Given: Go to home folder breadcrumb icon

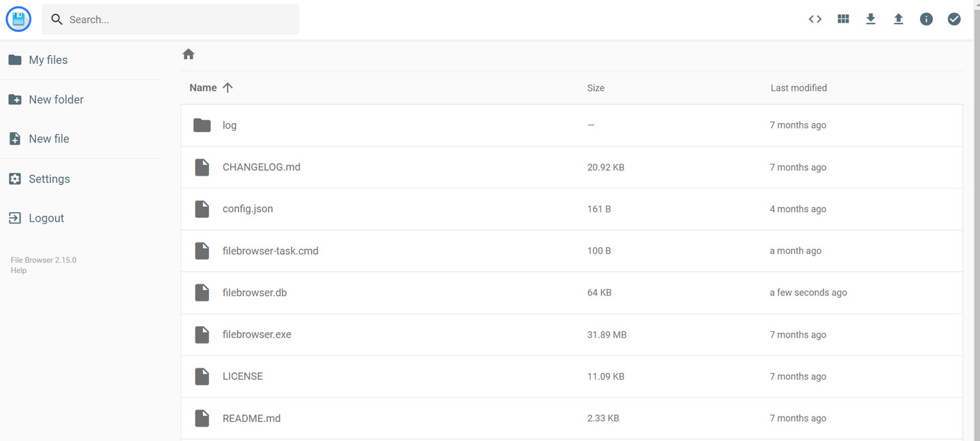Looking at the screenshot, I should click(x=189, y=54).
